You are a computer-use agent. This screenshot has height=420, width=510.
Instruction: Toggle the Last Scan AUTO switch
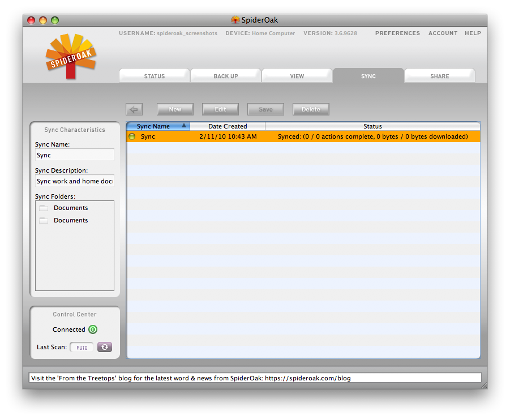[82, 347]
